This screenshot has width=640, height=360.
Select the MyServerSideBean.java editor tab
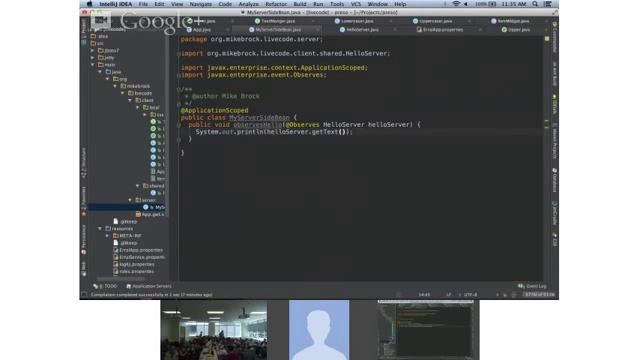(x=278, y=30)
